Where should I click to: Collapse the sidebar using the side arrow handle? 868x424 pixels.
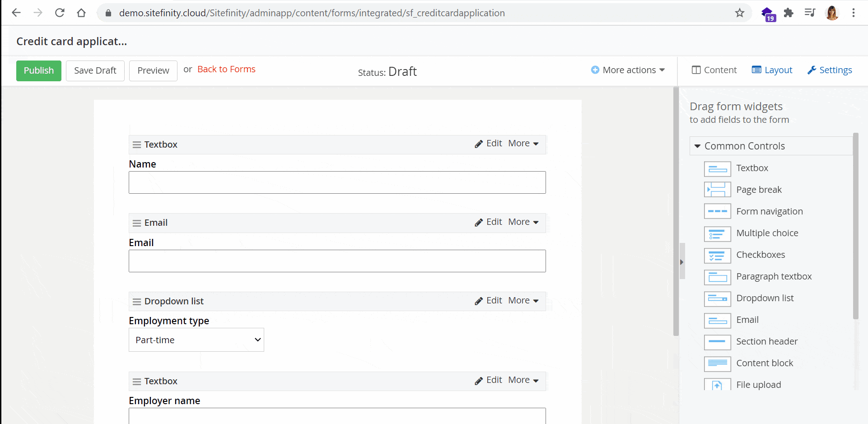682,262
